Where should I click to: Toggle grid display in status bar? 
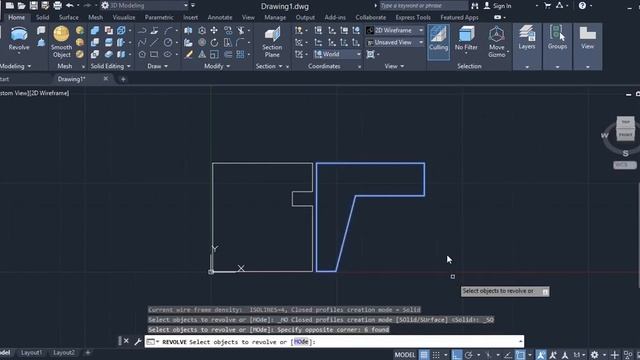click(424, 355)
